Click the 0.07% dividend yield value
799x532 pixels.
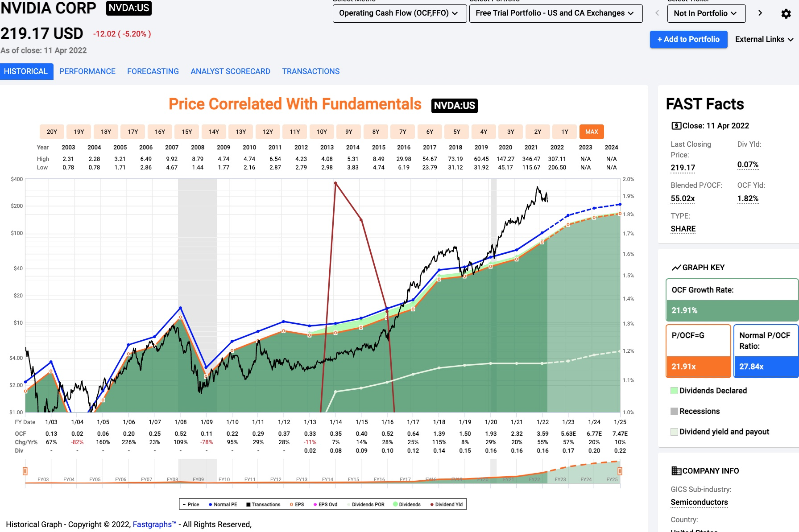pos(748,165)
